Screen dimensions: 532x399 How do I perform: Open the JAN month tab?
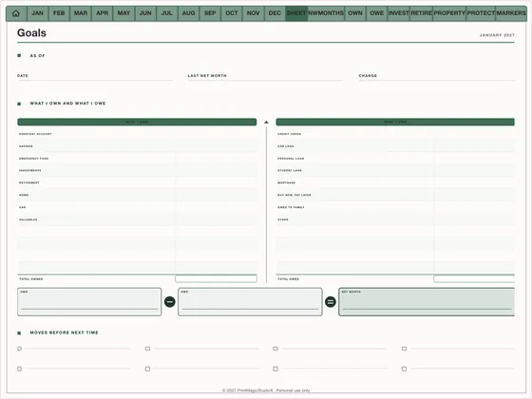click(37, 13)
